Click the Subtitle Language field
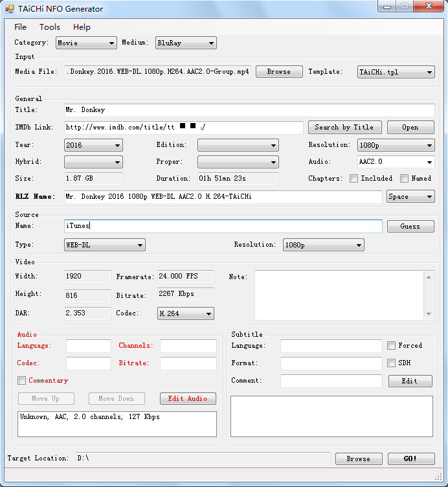Screen dimensions: 448x487 click(x=331, y=346)
